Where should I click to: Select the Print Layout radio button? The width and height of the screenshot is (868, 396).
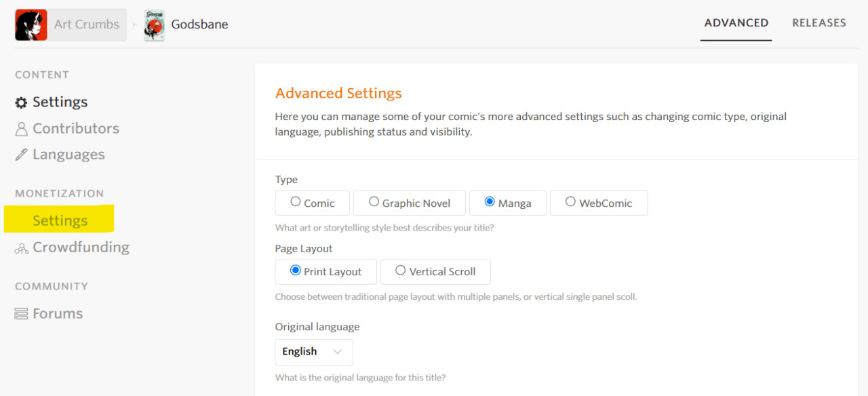click(296, 270)
